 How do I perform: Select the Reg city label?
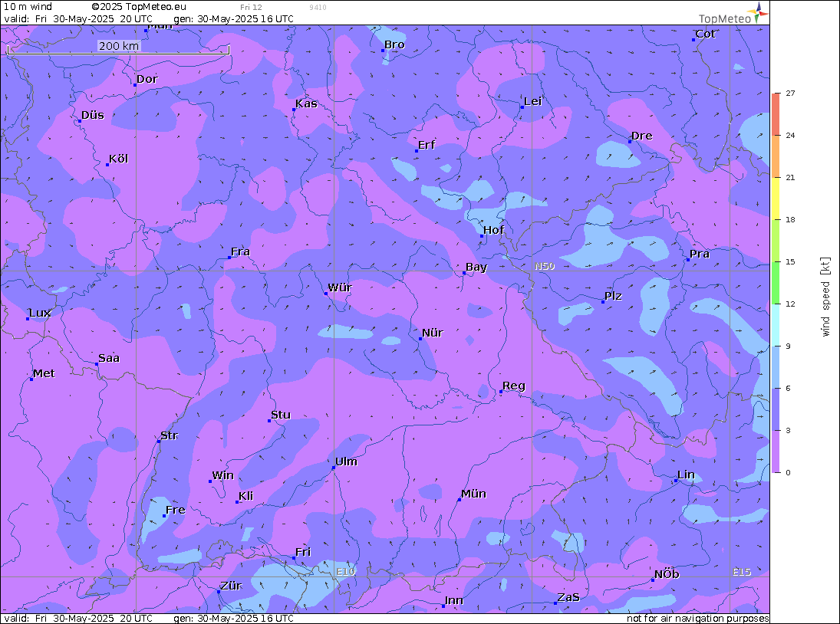tap(514, 386)
